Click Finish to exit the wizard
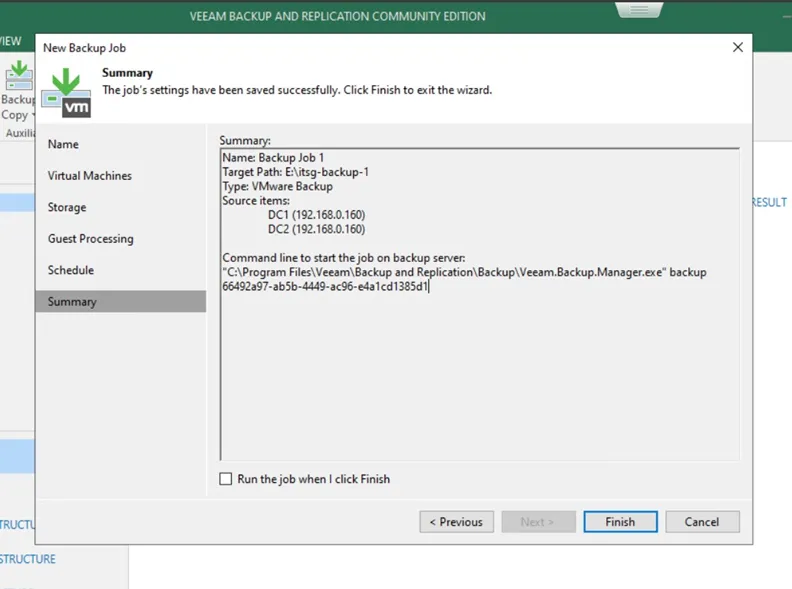792x589 pixels. coord(620,522)
